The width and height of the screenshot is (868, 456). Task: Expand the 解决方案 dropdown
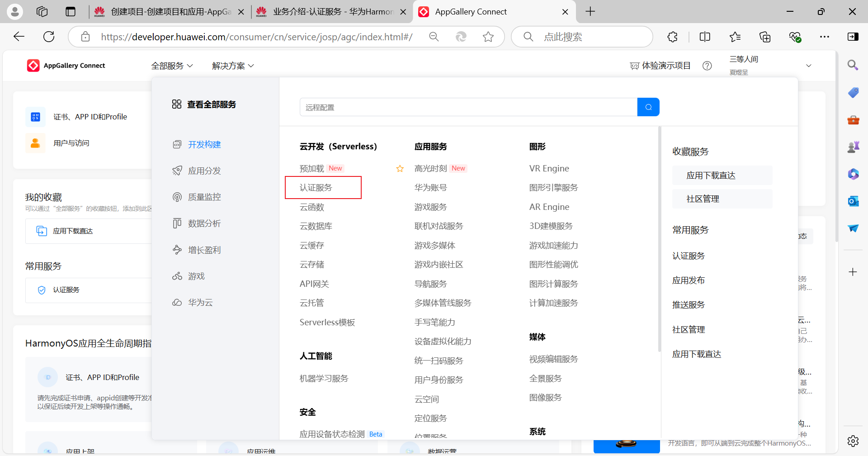pyautogui.click(x=233, y=66)
